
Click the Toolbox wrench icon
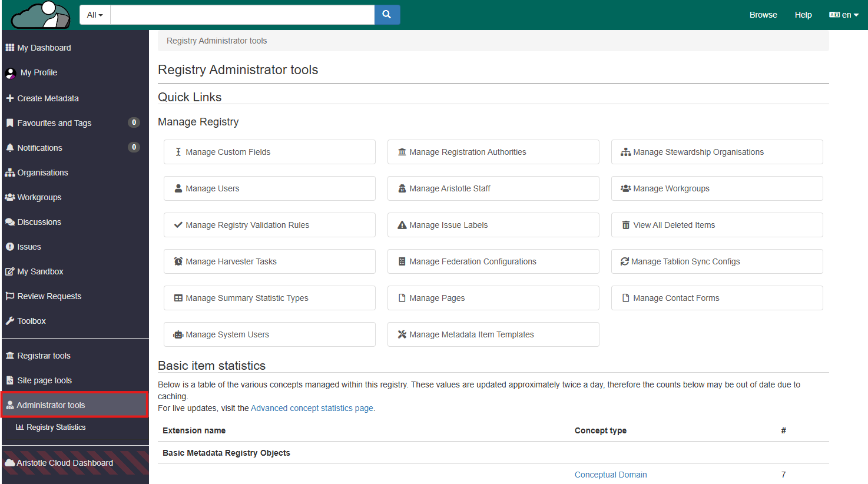(x=10, y=321)
